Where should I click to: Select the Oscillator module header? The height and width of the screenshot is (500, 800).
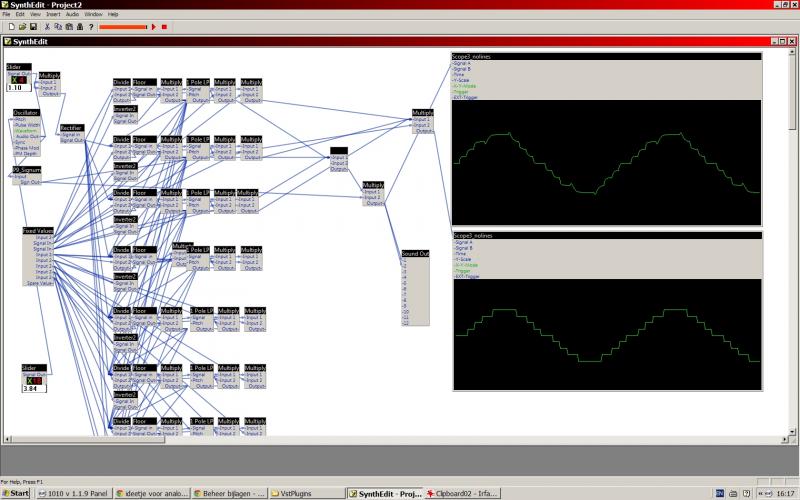[26, 113]
